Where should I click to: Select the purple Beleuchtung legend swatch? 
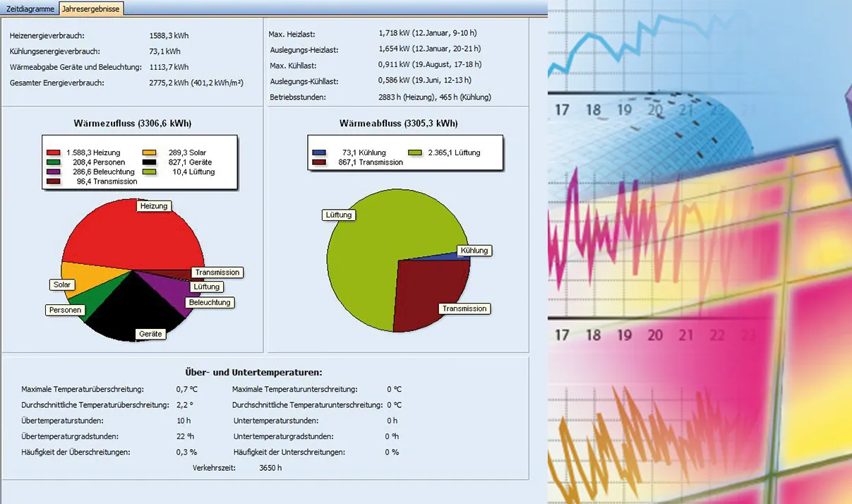(54, 172)
